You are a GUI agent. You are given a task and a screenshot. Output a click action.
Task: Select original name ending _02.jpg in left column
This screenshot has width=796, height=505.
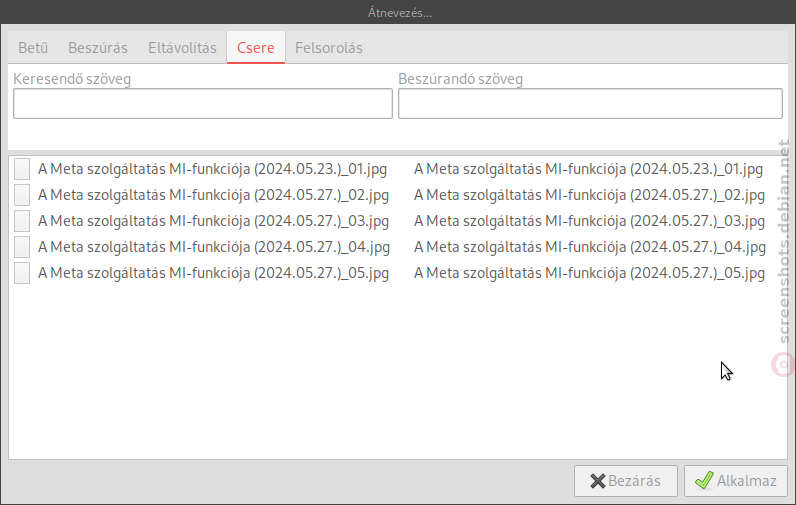(x=213, y=195)
